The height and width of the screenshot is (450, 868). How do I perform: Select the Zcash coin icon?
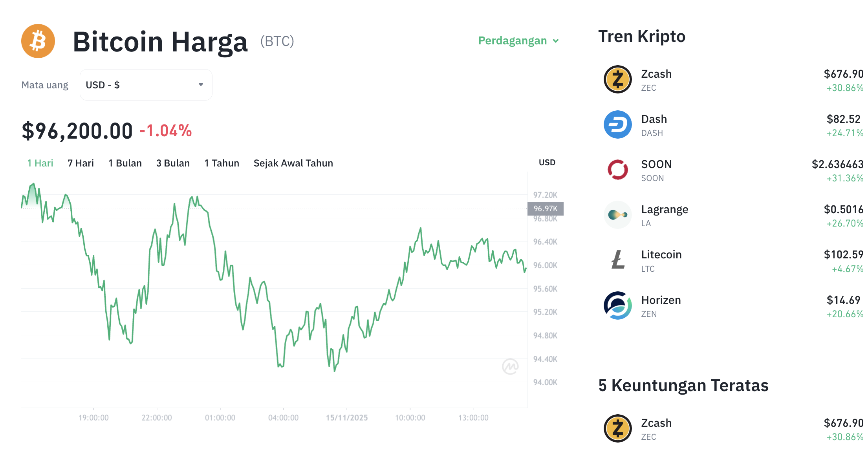tap(617, 79)
